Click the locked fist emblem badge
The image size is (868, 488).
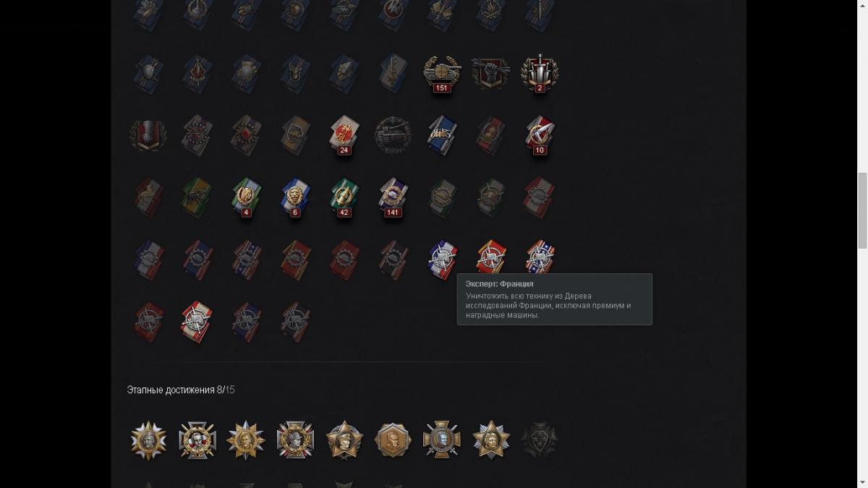pos(490,73)
